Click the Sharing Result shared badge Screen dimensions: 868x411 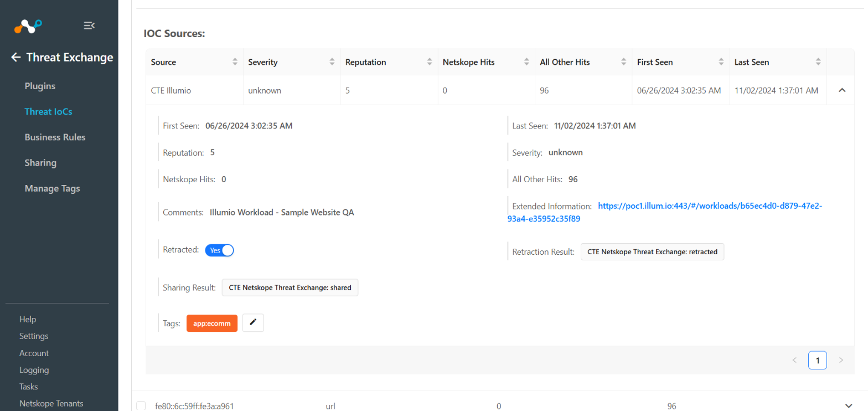[x=290, y=287]
